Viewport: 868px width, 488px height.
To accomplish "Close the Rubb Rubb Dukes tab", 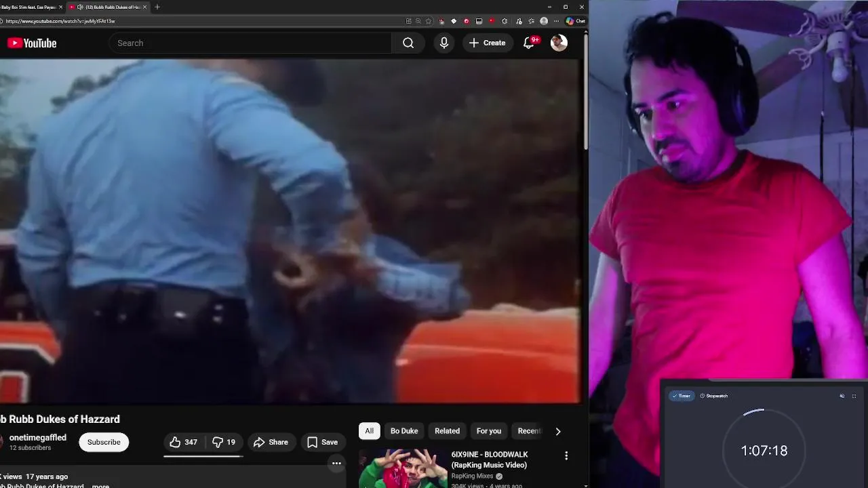I will pos(144,7).
